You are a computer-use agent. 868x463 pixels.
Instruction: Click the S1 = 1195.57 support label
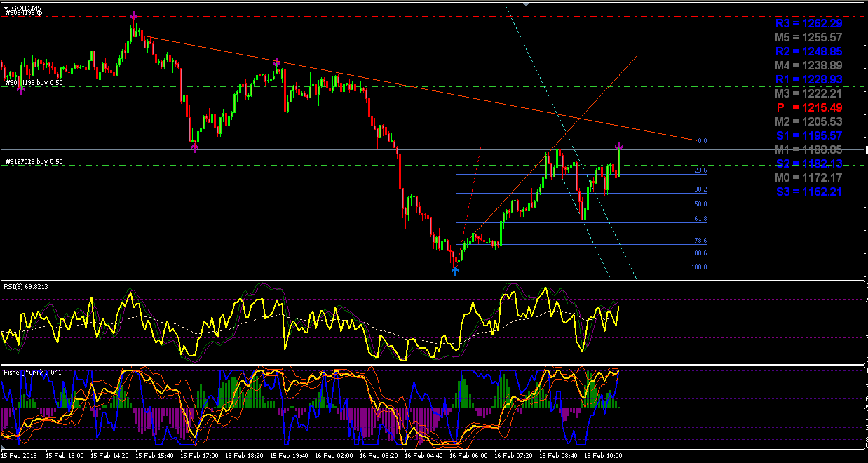(x=809, y=136)
